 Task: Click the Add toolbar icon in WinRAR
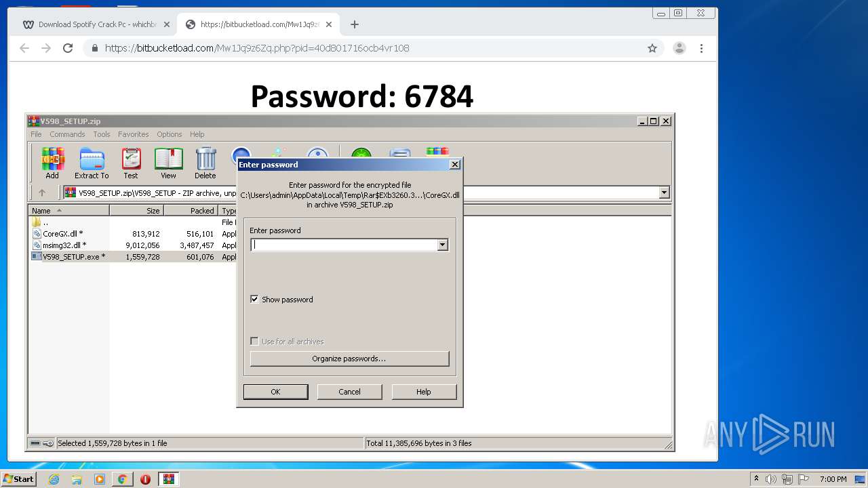pos(52,163)
